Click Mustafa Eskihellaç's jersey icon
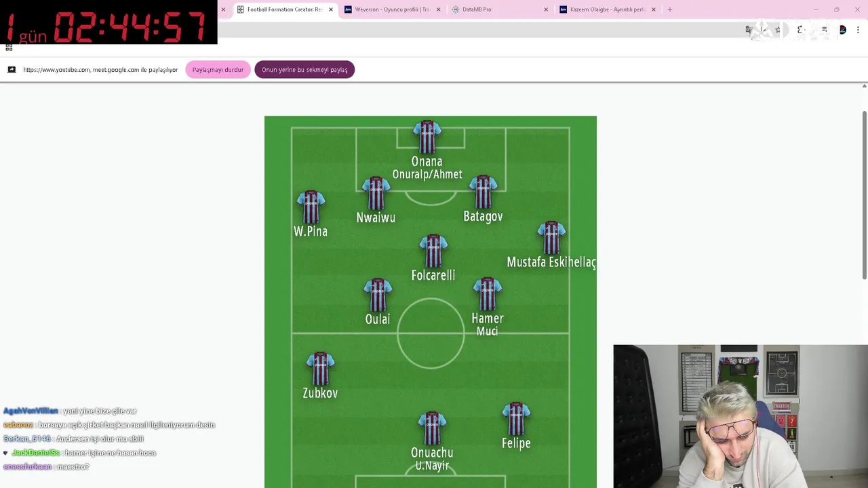The height and width of the screenshot is (488, 868). [x=551, y=238]
